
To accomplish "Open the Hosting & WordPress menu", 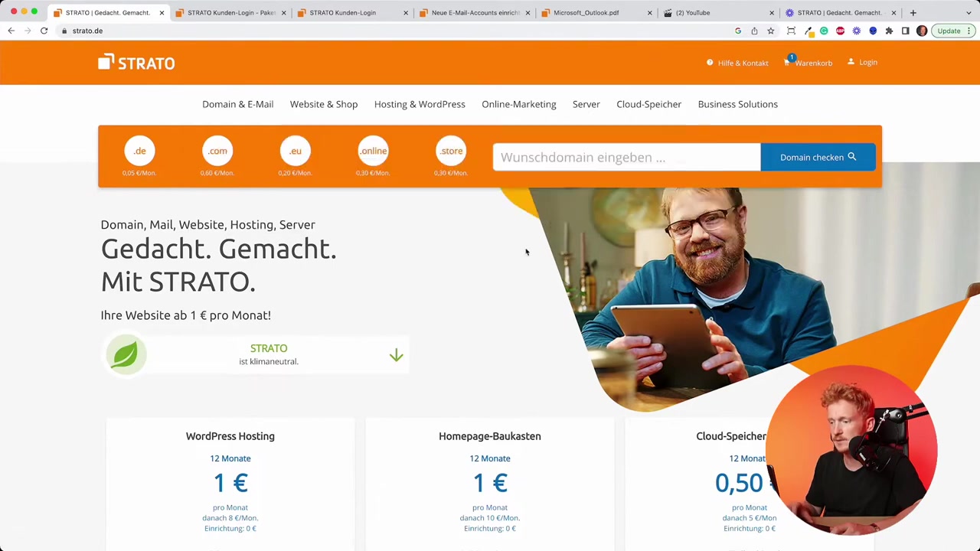I will click(x=420, y=104).
